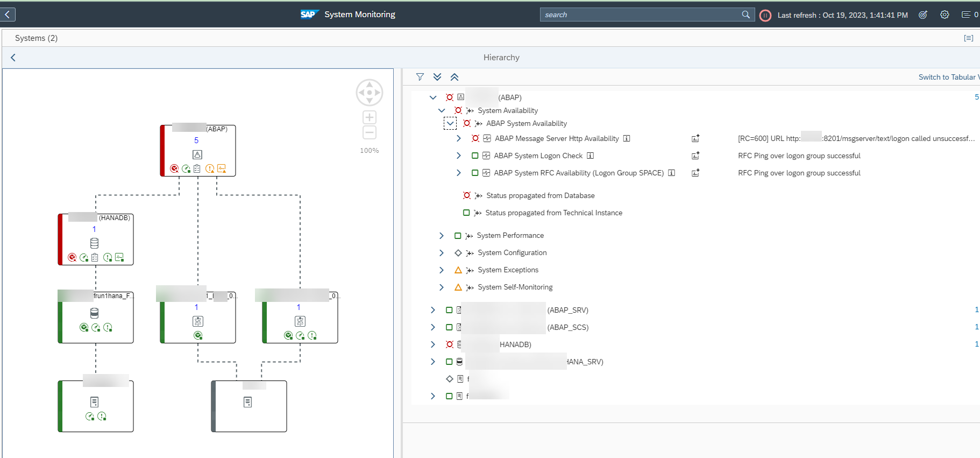Click ABAP system type icon in topology node

coord(197,154)
